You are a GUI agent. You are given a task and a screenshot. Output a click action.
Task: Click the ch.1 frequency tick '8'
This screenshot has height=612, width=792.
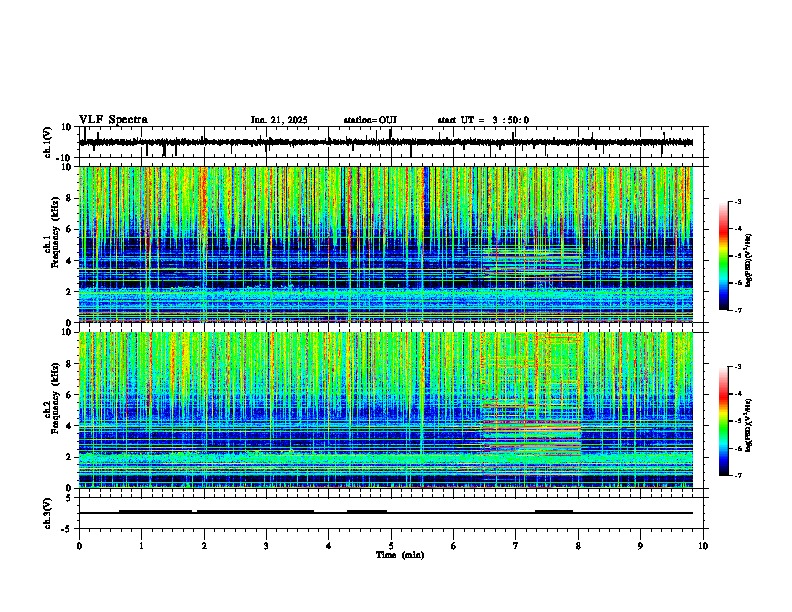coord(70,198)
